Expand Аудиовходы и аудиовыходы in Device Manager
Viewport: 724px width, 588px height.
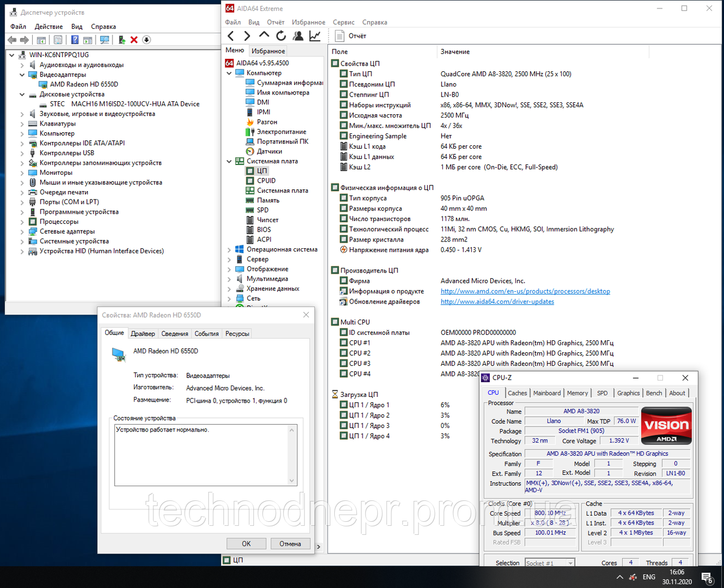22,65
